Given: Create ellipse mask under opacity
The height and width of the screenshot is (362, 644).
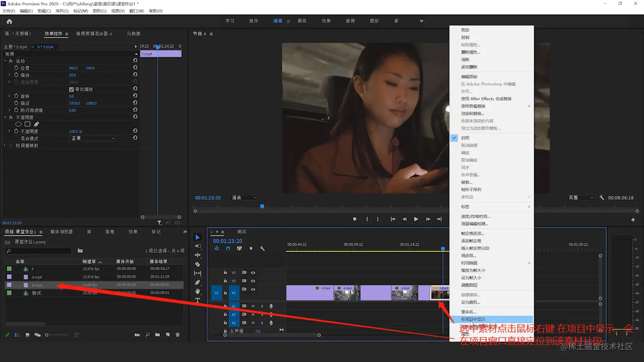Looking at the screenshot, I should coord(19,124).
